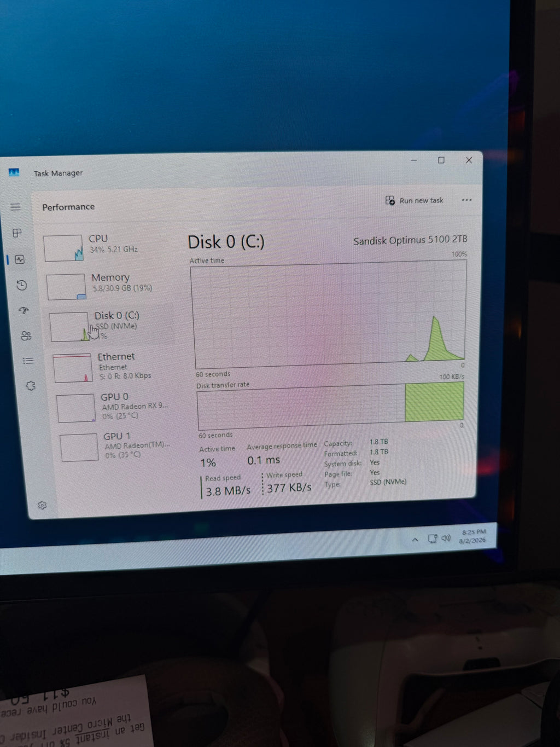560x747 pixels.
Task: Click the Disk active time graph
Action: (329, 313)
